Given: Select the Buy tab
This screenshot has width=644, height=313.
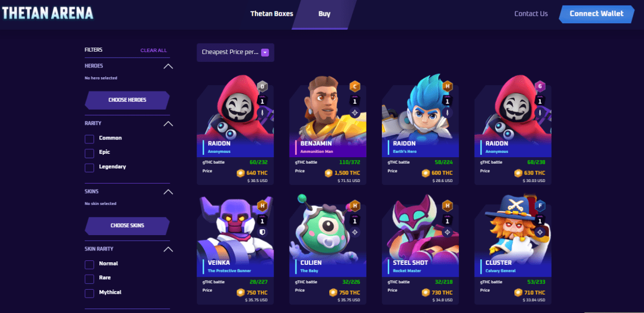Looking at the screenshot, I should click(324, 14).
